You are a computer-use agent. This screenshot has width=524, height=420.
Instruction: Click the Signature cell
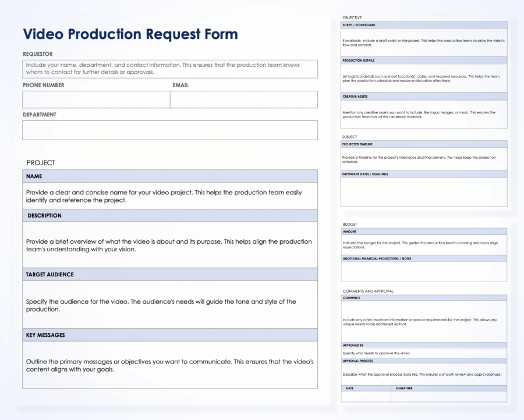click(x=448, y=397)
